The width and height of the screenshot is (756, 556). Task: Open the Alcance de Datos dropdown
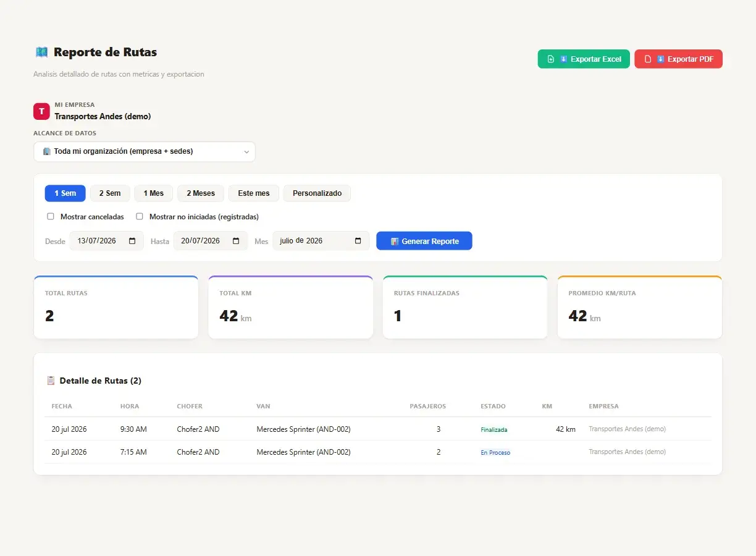(x=145, y=151)
